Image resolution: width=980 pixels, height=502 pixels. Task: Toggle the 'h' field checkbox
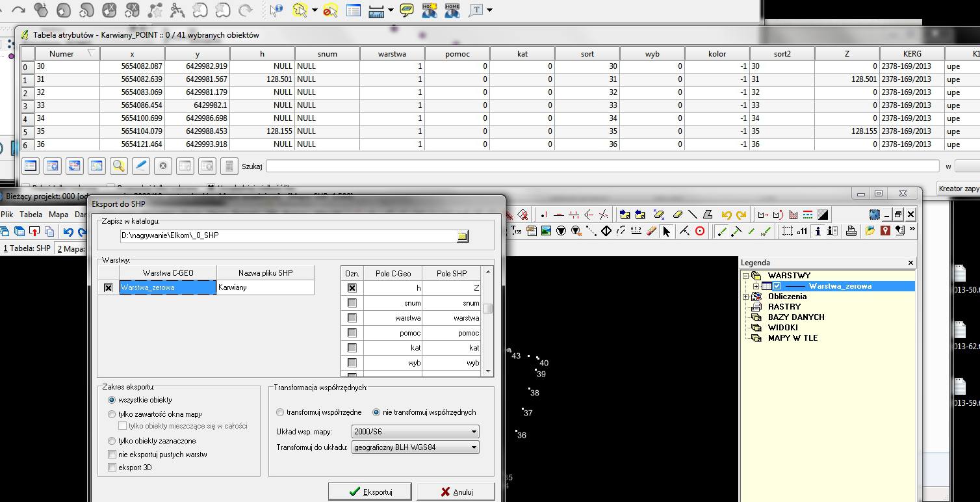click(352, 287)
